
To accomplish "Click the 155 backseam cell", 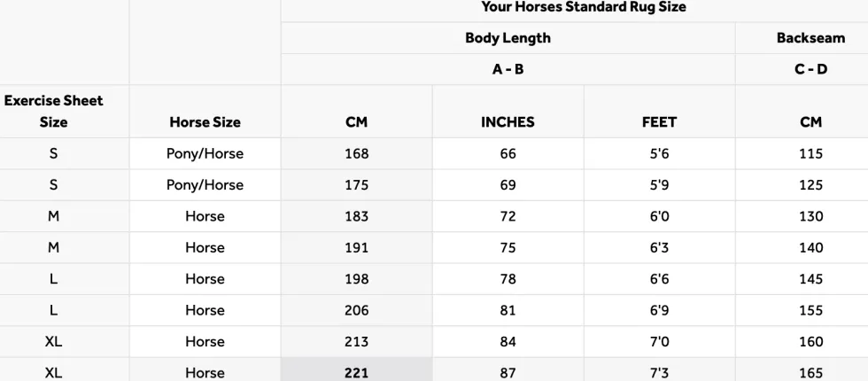I will (810, 310).
